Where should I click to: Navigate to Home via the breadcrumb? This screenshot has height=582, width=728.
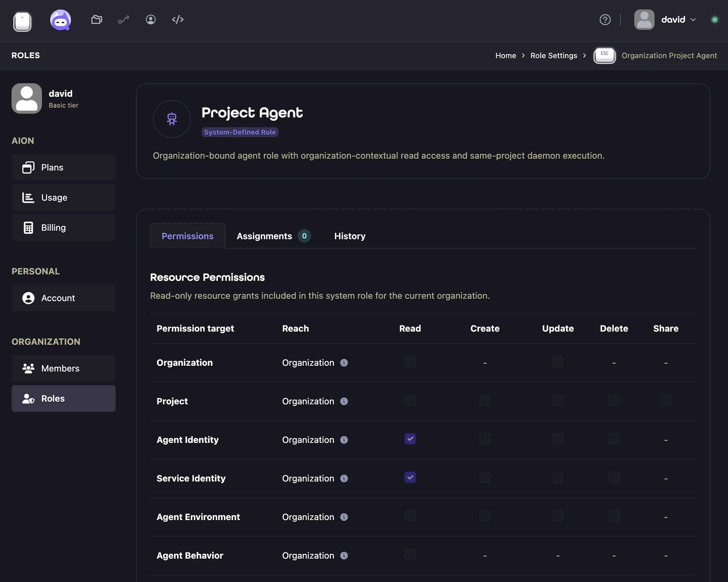[x=505, y=55]
